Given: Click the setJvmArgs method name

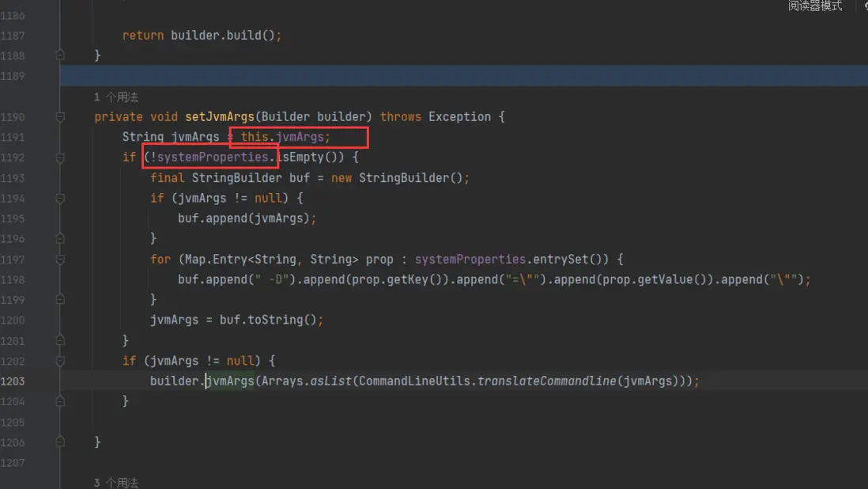Looking at the screenshot, I should [219, 117].
